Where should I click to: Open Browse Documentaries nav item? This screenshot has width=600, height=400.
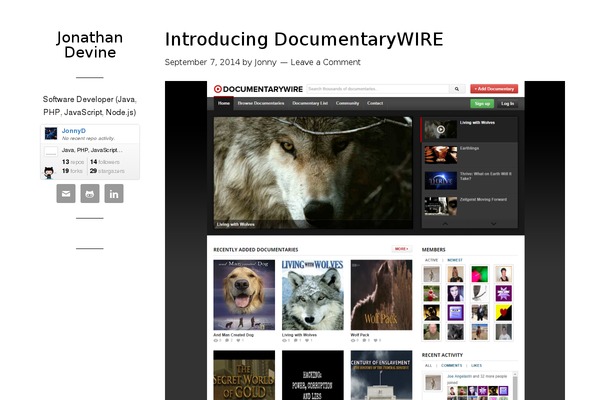click(261, 103)
